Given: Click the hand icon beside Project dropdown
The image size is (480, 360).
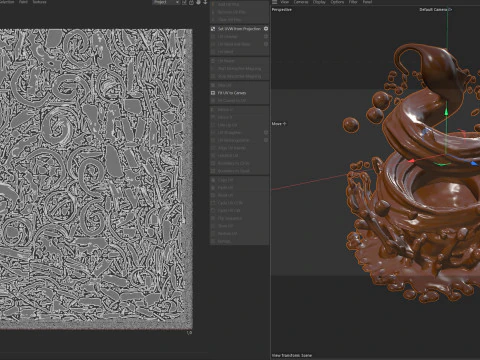Looking at the screenshot, I should point(198,2).
